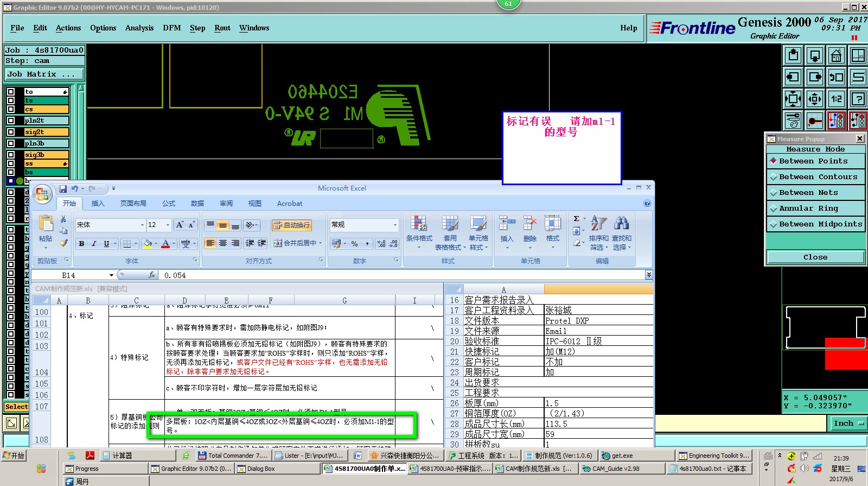The image size is (868, 486).
Task: Click the Cut scissors icon in Excel ribbon
Action: point(63,219)
